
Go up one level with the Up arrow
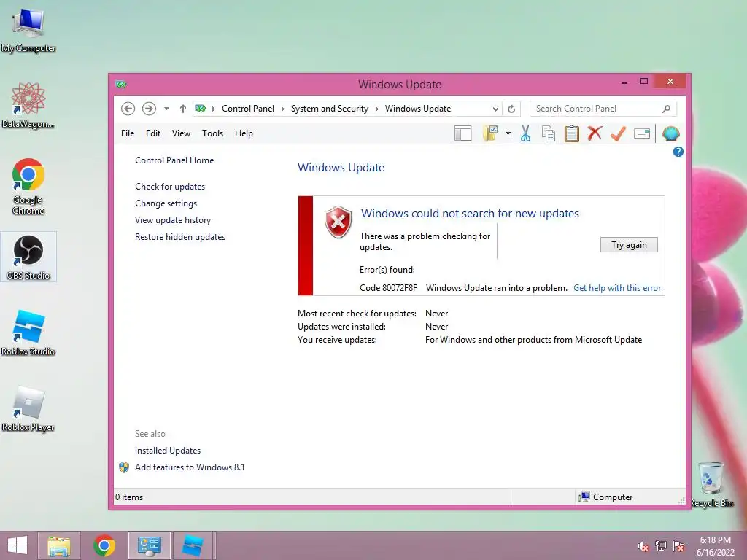[x=182, y=109]
